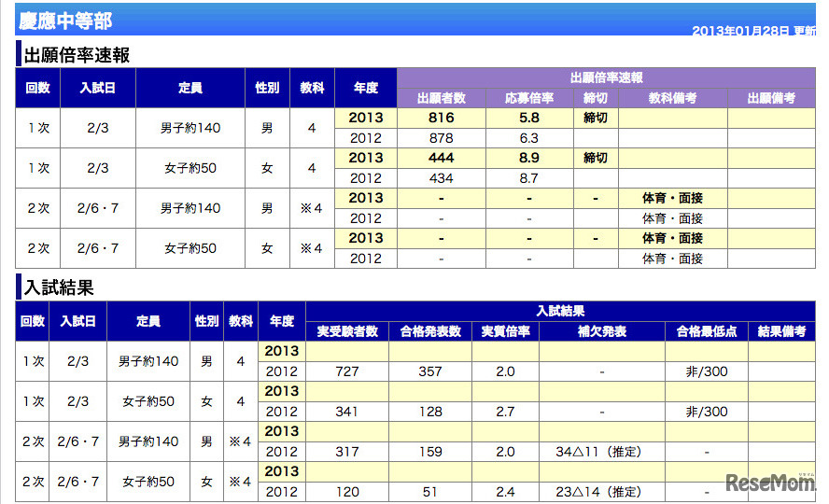The width and height of the screenshot is (829, 504).
Task: Click the 教科備考 column header
Action: point(672,98)
